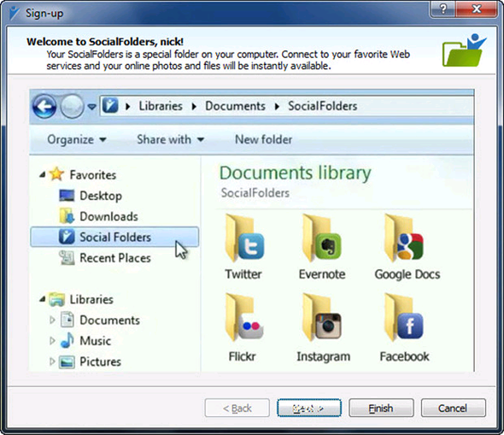Open the Evernote folder icon
Image resolution: width=504 pixels, height=435 pixels.
click(322, 238)
